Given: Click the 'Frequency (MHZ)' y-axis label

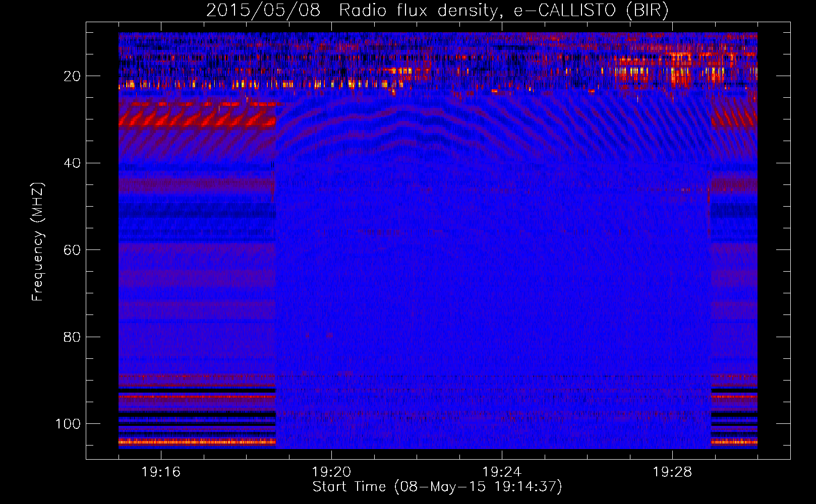Looking at the screenshot, I should pyautogui.click(x=38, y=242).
